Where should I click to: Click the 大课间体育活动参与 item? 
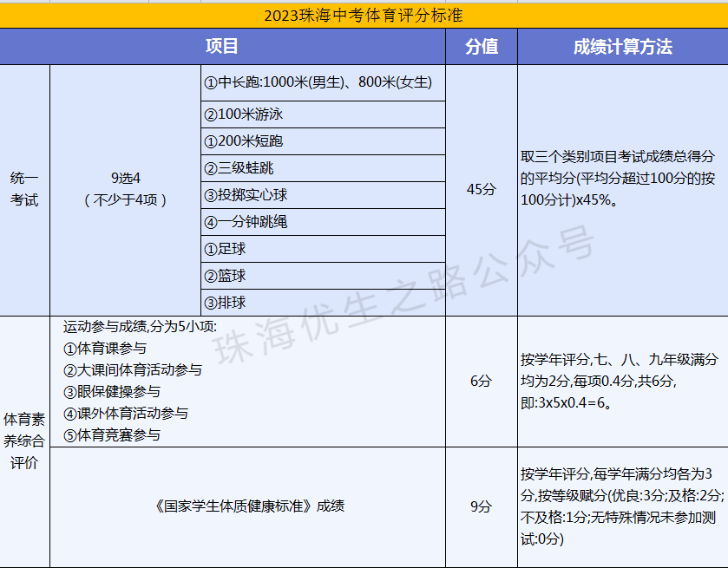[x=133, y=370]
